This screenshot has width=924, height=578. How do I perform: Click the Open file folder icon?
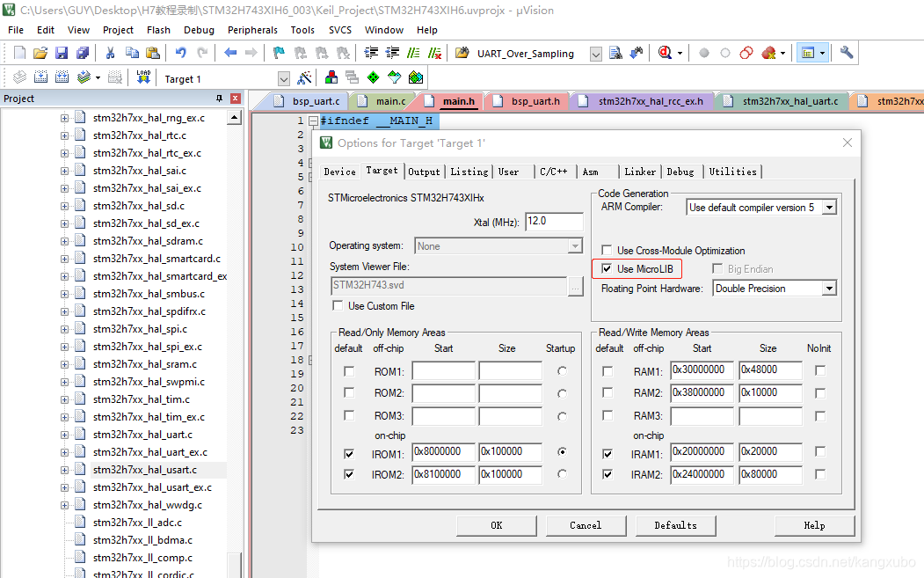click(x=40, y=53)
